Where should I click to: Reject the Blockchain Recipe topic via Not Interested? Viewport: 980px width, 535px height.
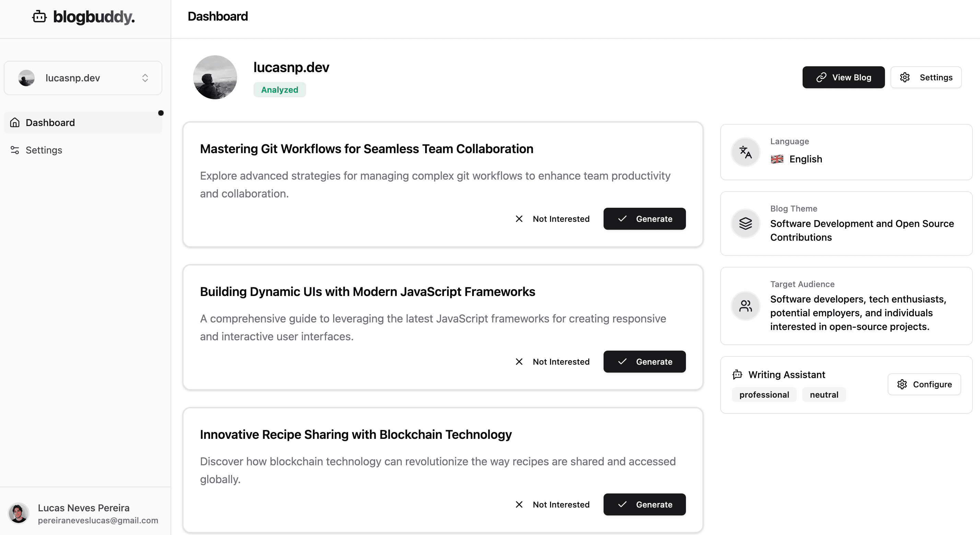[552, 504]
